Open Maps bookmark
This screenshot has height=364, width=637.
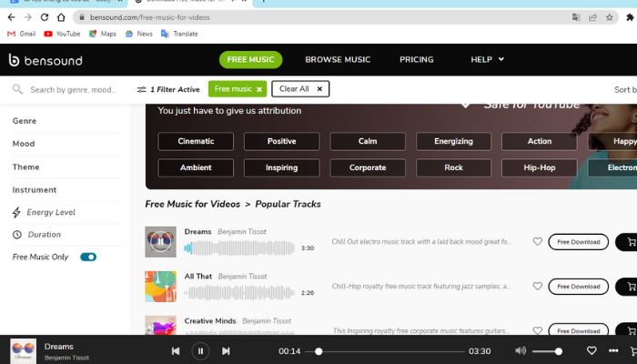tap(102, 34)
